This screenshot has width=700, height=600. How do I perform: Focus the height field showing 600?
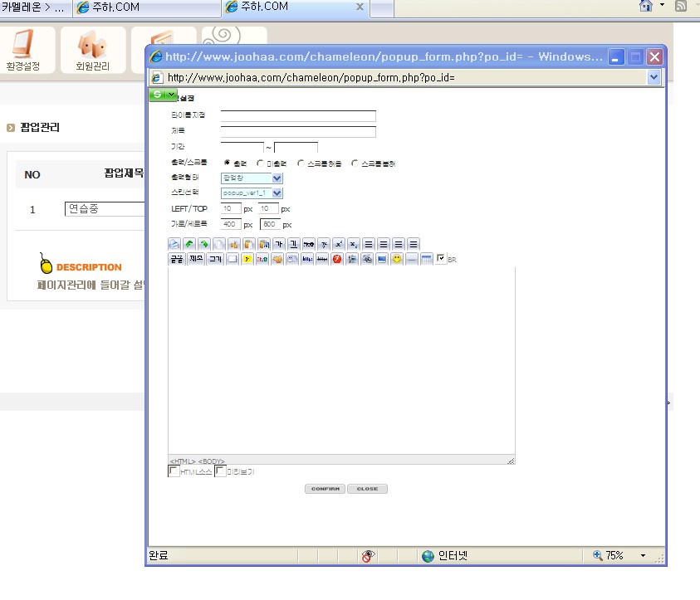coord(270,224)
